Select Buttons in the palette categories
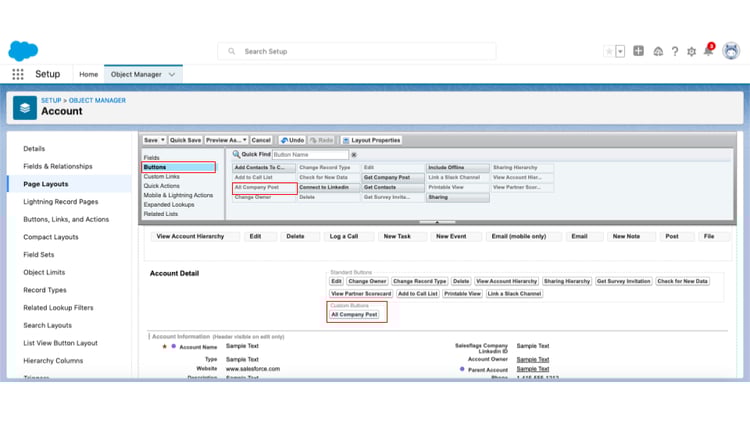This screenshot has width=750, height=421. coord(178,167)
